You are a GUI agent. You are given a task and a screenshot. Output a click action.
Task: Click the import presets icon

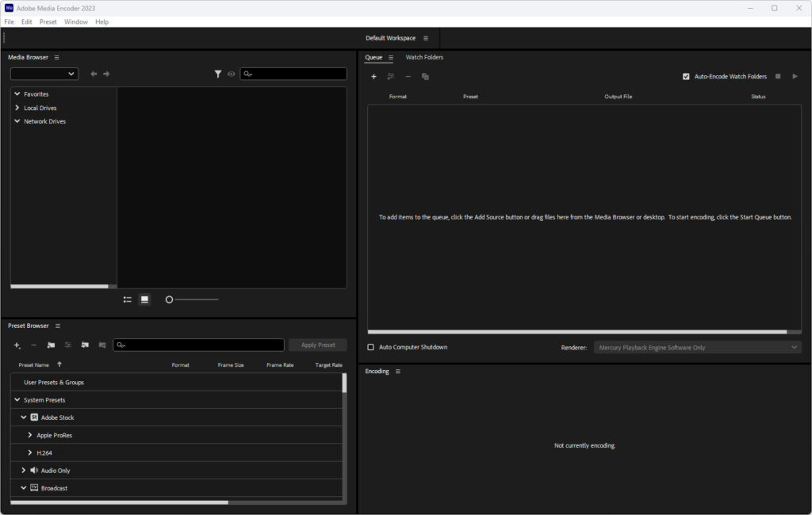click(85, 345)
